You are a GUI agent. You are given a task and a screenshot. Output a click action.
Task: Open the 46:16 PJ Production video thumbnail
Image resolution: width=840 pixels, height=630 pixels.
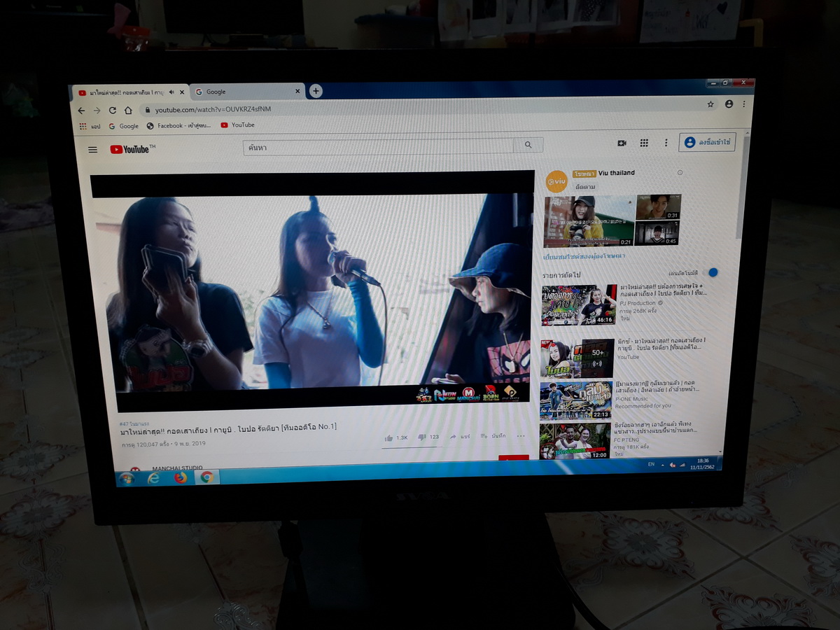coord(579,305)
